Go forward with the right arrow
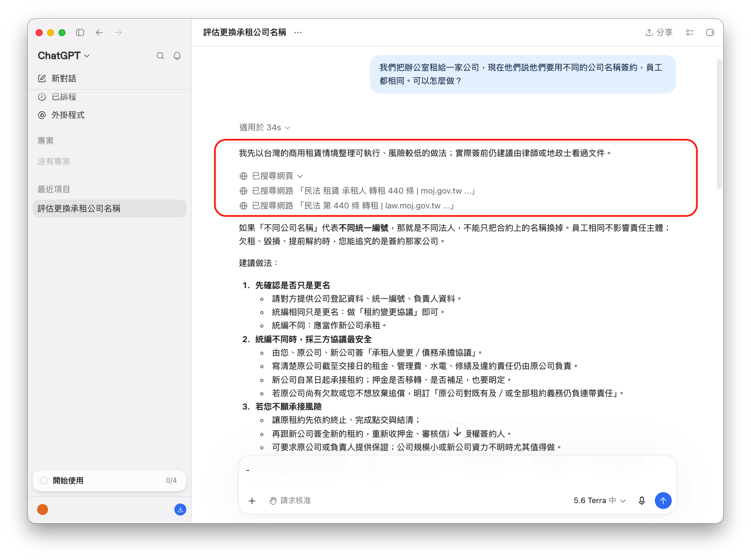 click(x=118, y=33)
